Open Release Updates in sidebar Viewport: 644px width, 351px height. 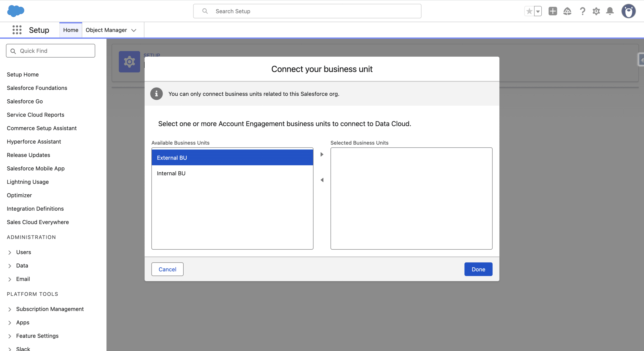tap(28, 155)
